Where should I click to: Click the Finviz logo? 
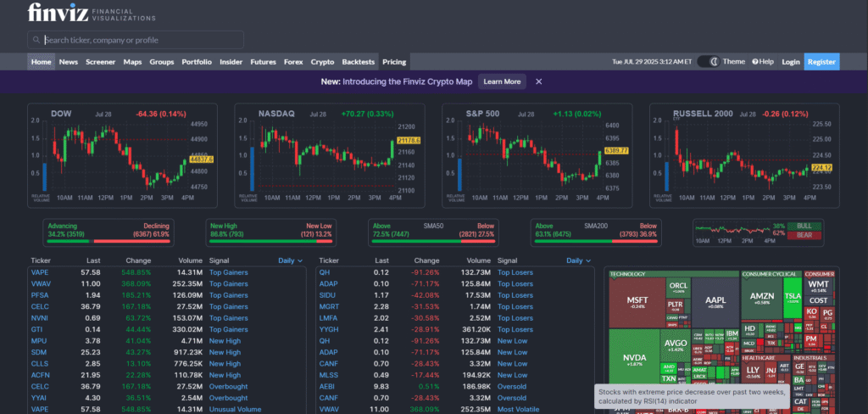[92, 12]
